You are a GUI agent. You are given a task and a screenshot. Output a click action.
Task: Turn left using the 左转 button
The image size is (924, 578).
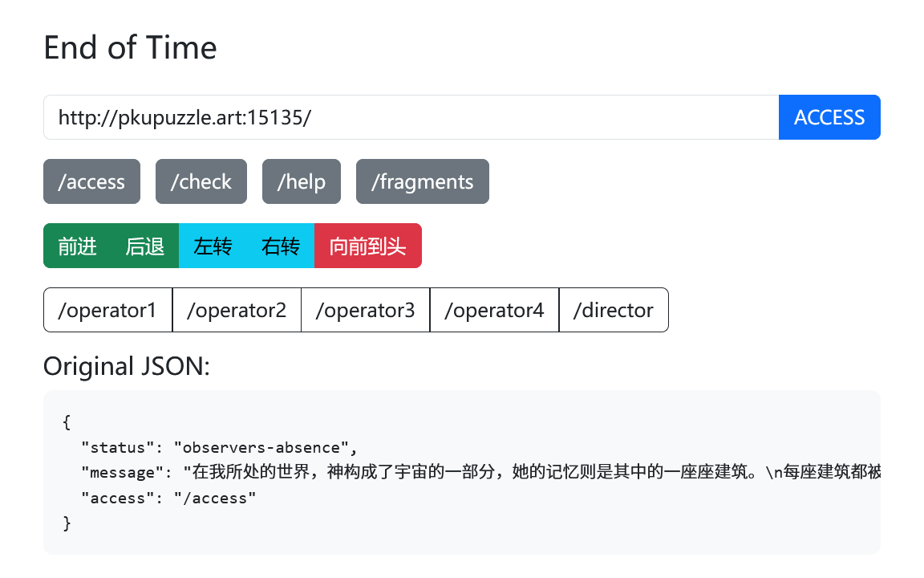[213, 246]
